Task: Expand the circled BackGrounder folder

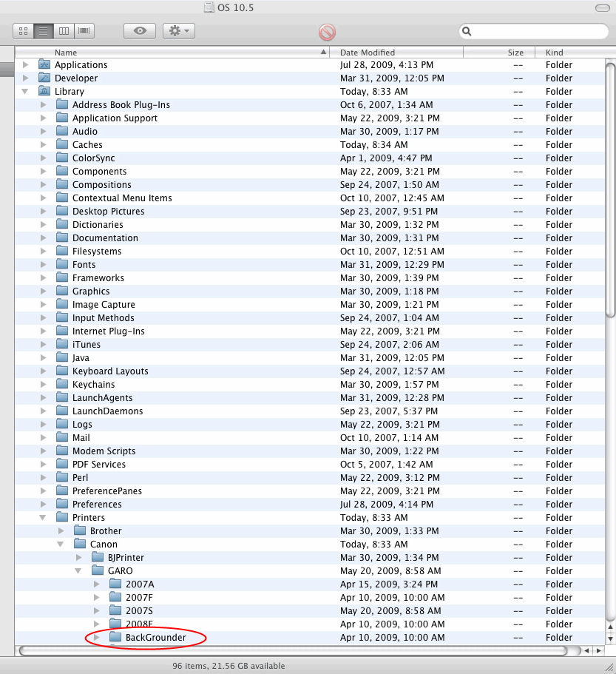Action: point(96,637)
